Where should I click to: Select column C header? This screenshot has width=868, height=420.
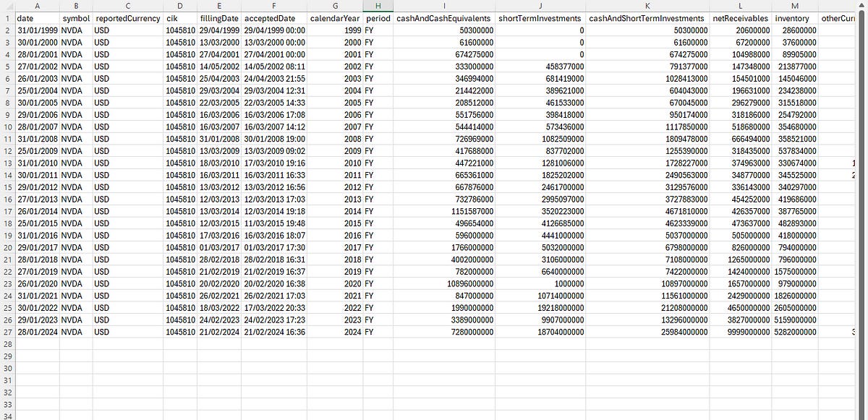[127, 5]
